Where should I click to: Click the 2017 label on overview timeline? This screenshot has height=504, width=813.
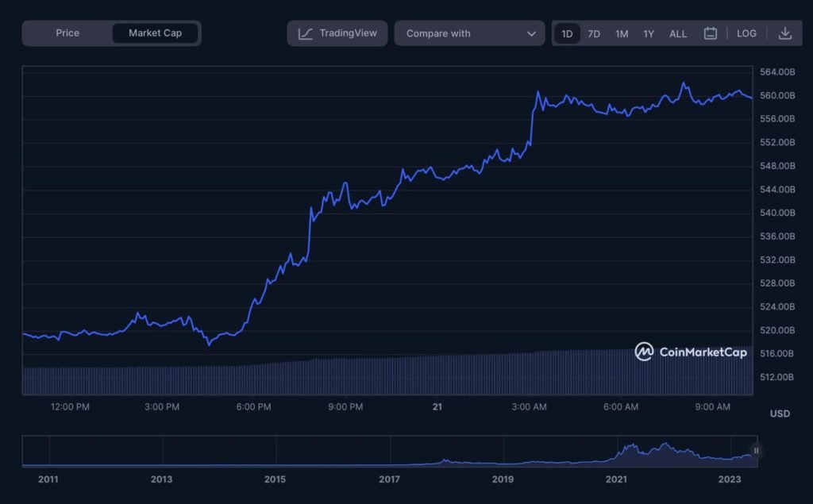(389, 479)
